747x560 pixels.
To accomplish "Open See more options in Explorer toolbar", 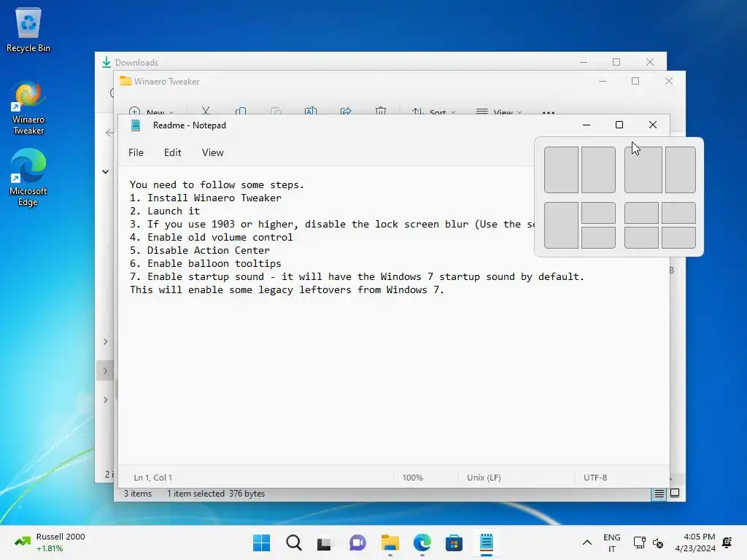I will (549, 112).
